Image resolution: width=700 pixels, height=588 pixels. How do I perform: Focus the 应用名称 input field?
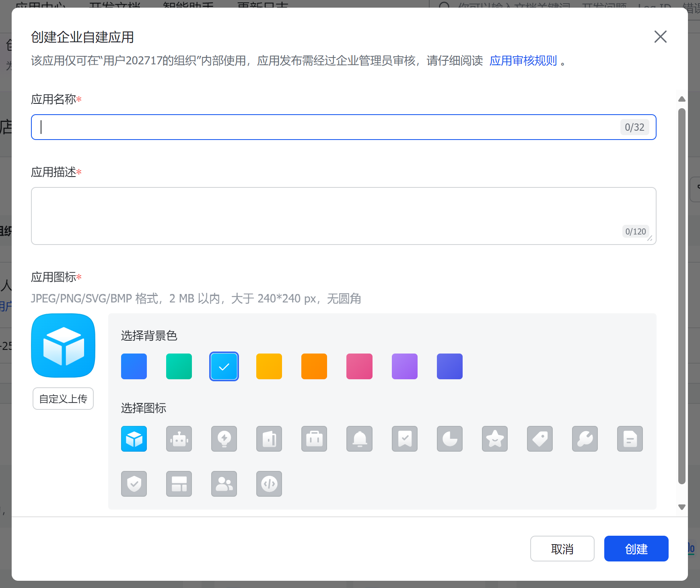pos(344,127)
